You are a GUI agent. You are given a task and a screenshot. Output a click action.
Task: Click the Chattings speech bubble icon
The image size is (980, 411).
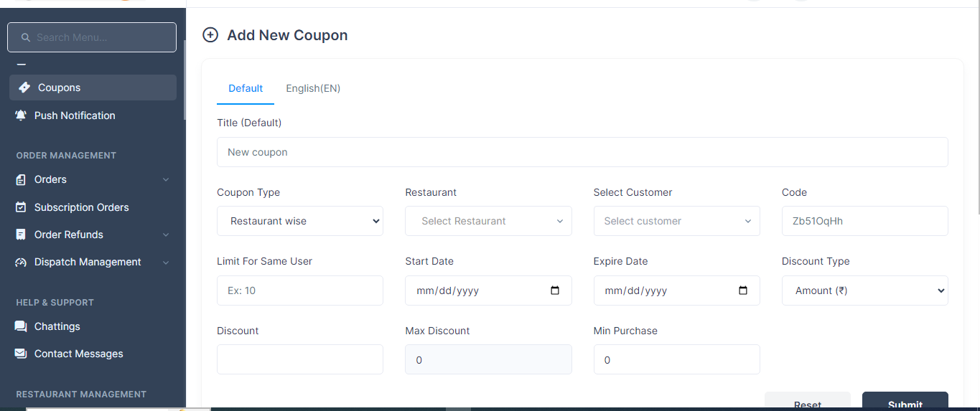click(x=21, y=326)
